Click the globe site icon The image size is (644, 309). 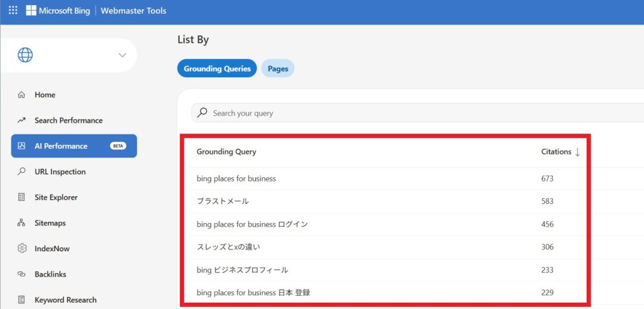tap(25, 55)
